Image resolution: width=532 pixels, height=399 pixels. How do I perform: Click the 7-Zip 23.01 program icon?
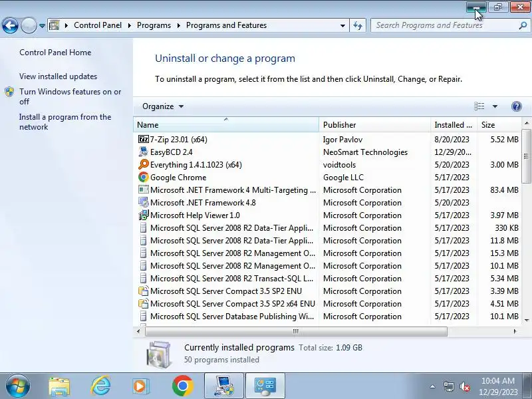pyautogui.click(x=144, y=139)
